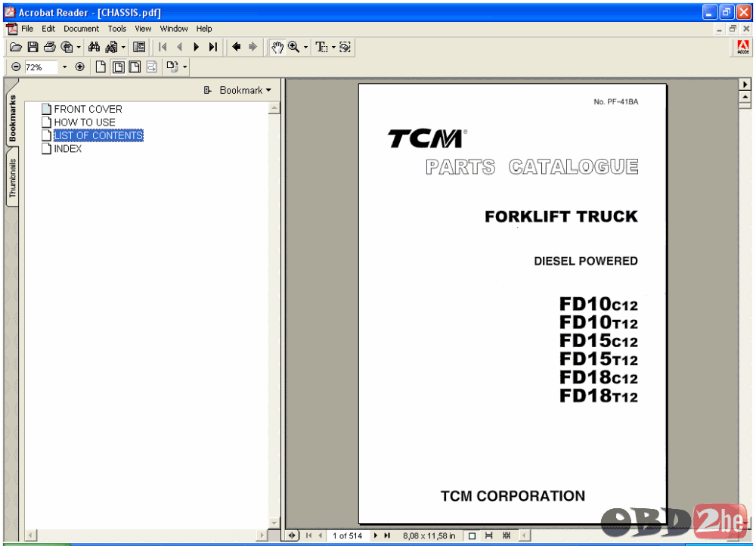Click the Open file folder icon
The width and height of the screenshot is (756, 546).
coord(16,47)
